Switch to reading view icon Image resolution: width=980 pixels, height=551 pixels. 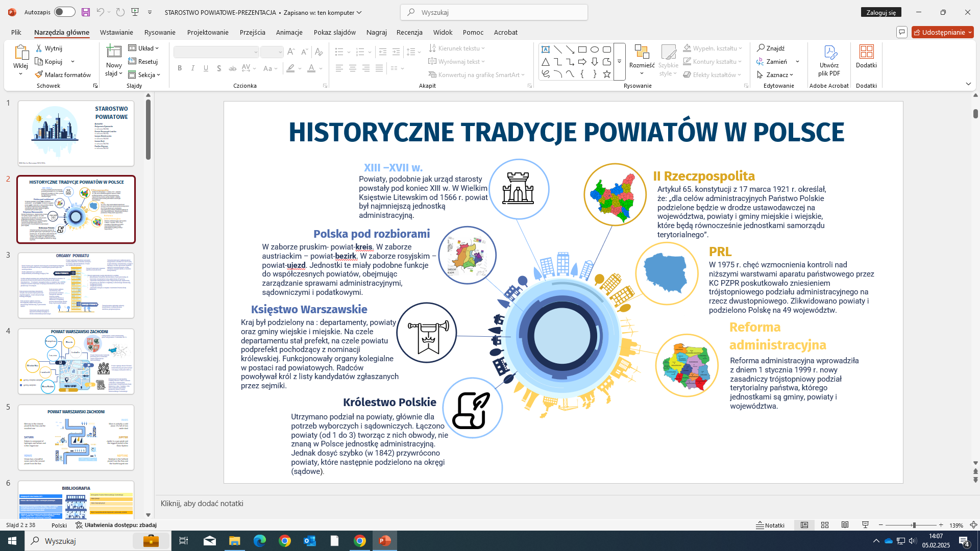pos(845,525)
